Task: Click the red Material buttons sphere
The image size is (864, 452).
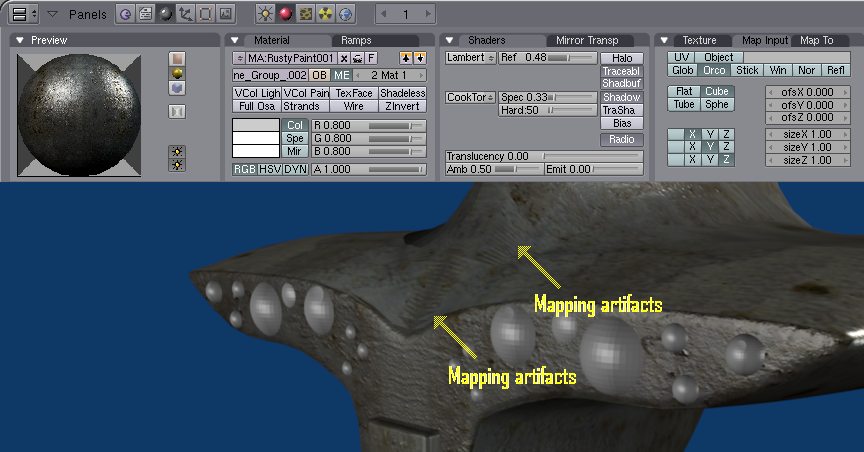Action: pyautogui.click(x=285, y=14)
